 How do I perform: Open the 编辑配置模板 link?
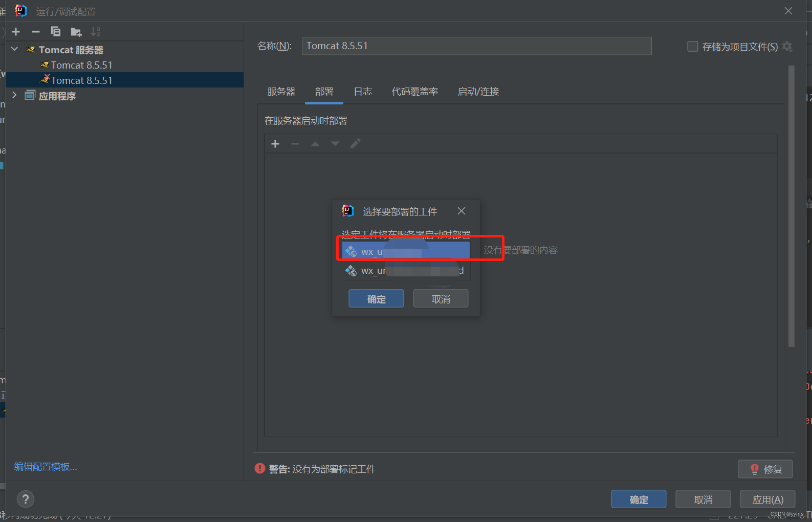(x=46, y=467)
